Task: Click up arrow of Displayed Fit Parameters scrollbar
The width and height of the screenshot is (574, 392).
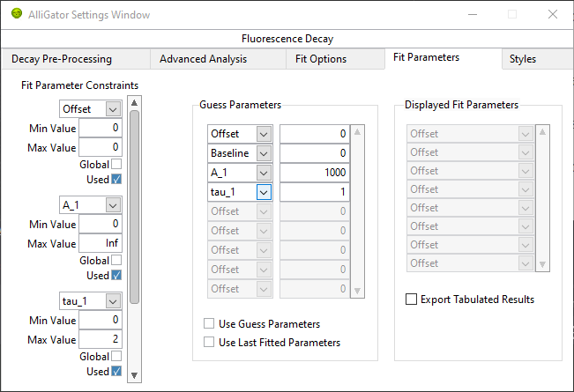Action: coord(542,132)
